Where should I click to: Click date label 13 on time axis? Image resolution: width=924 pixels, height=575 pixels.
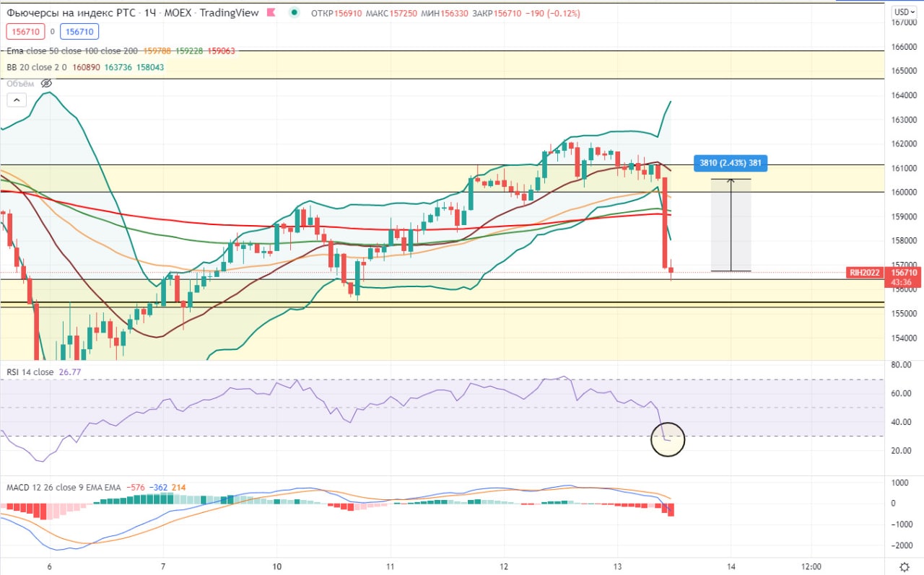point(617,566)
